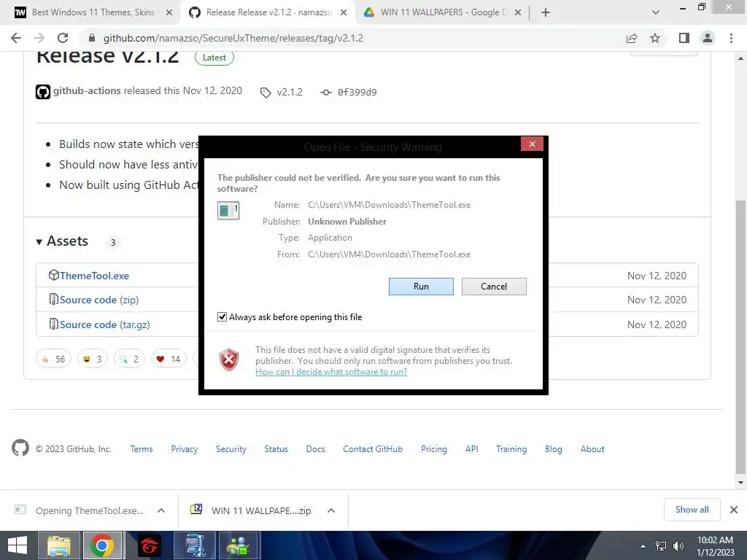Open github-actions user link

coord(87,90)
